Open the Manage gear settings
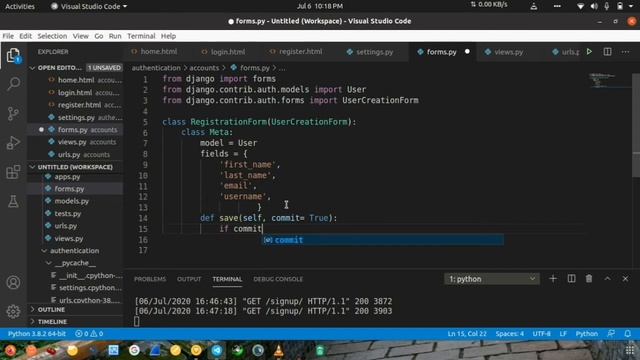Screen dimensions: 640x360 [13, 311]
